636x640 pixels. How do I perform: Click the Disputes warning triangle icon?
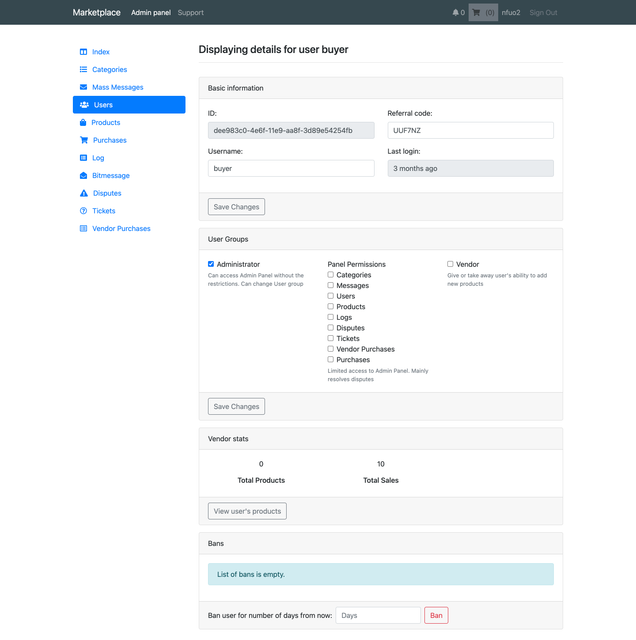pos(84,193)
